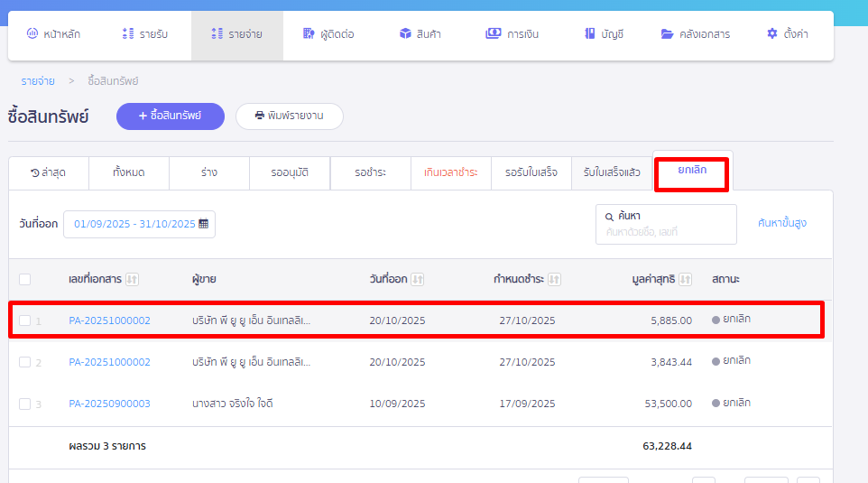The image size is (868, 483).
Task: Click the sort icon beside เลขที่เอกสาร column
Action: (132, 280)
